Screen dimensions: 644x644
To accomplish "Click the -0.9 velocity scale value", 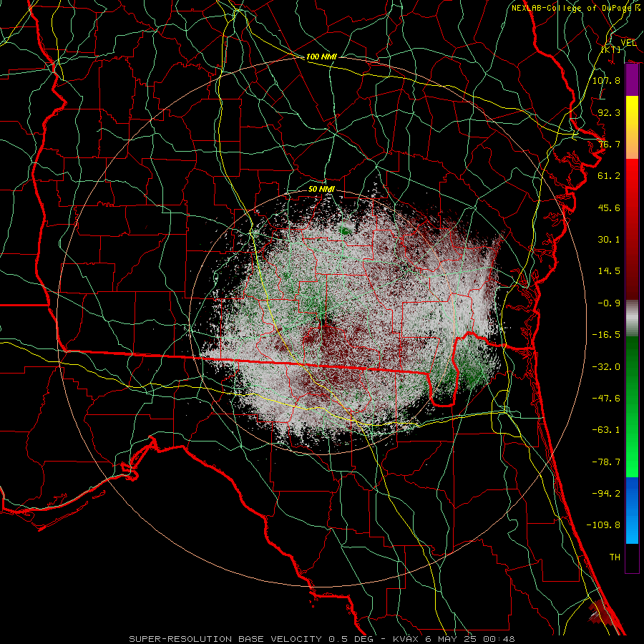I will (x=609, y=303).
